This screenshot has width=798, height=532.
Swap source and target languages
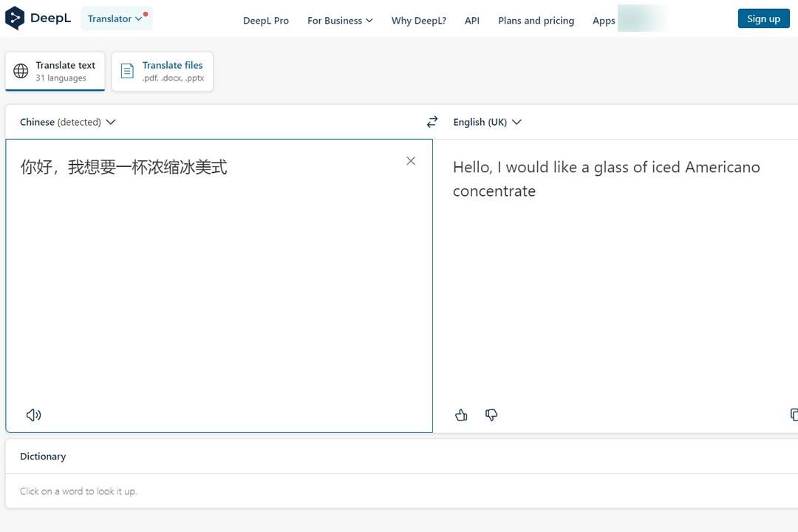[432, 122]
